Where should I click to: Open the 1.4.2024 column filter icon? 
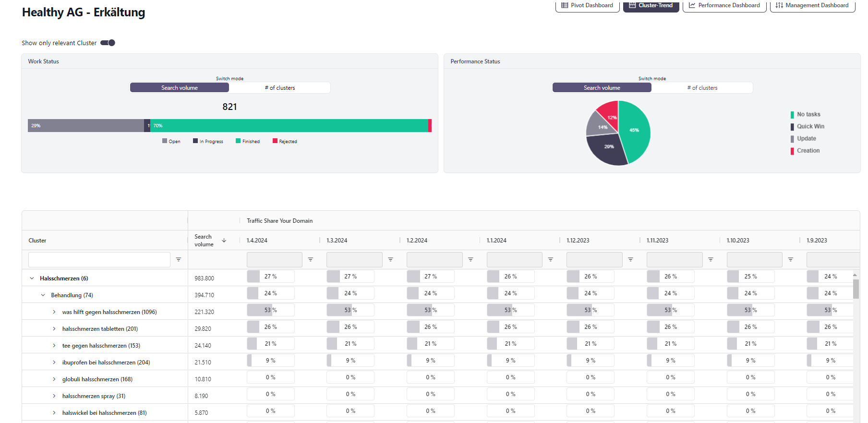(311, 259)
